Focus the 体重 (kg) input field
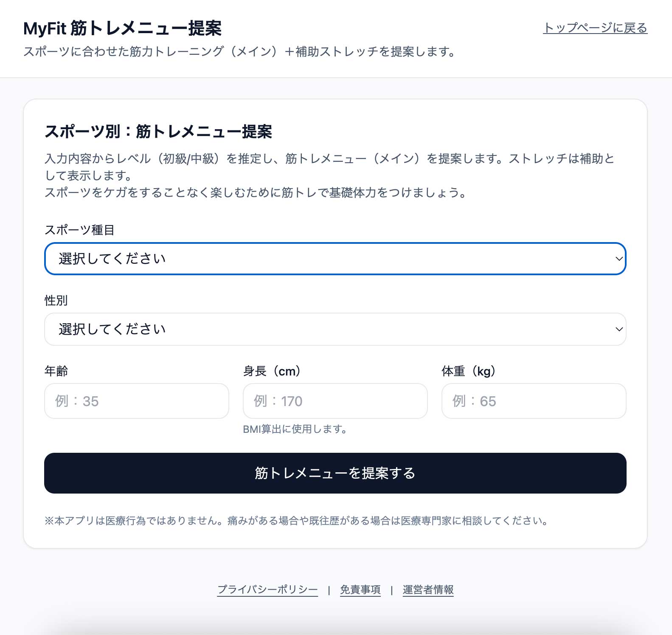 (x=534, y=401)
